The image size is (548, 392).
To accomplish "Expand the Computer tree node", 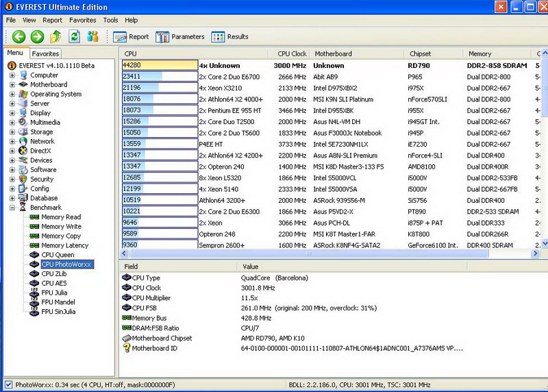I will tap(12, 75).
